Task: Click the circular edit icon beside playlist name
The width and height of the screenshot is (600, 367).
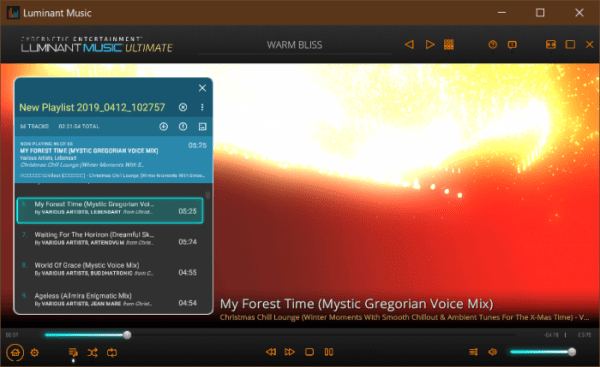Action: (x=183, y=107)
